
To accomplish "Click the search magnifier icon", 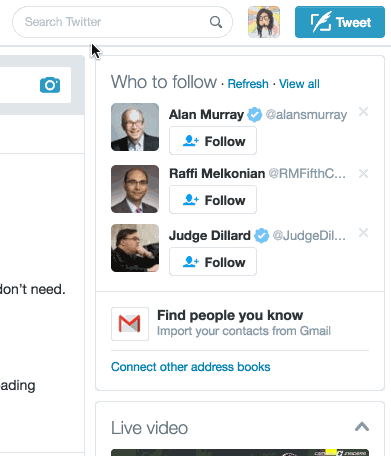I will [216, 22].
